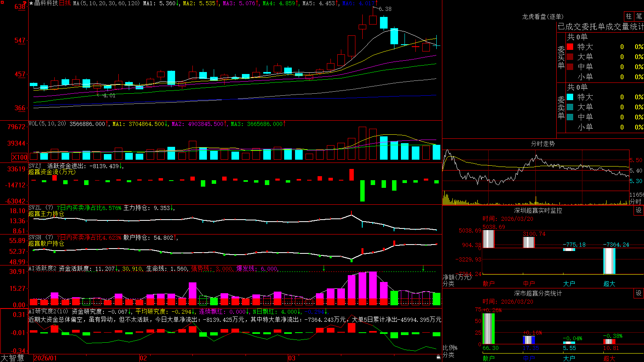
Task: Click the small red square corner icon
Action: (2, 2)
